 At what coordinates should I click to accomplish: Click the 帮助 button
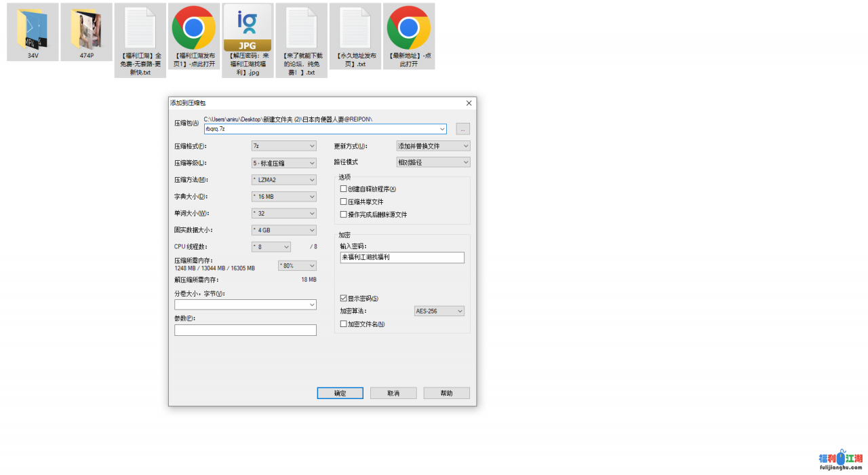[446, 394]
